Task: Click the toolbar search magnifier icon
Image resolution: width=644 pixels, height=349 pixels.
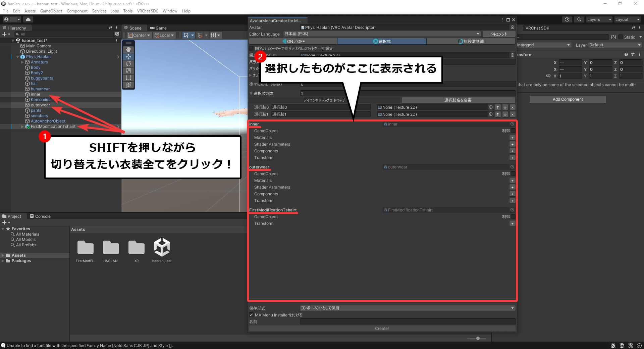Action: coord(579,19)
